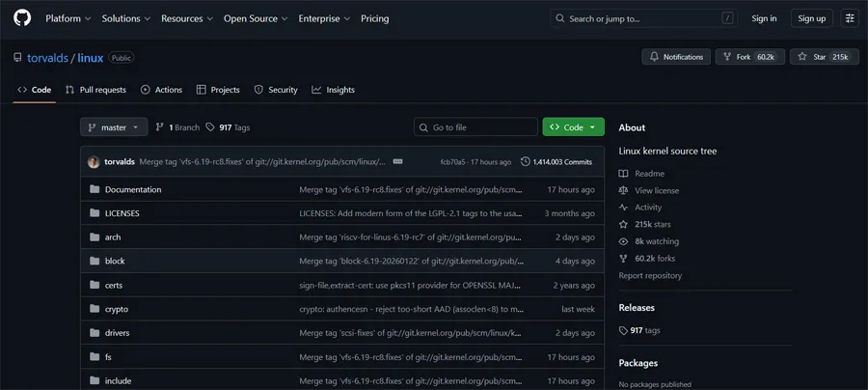Expand the Platform menu

[68, 18]
